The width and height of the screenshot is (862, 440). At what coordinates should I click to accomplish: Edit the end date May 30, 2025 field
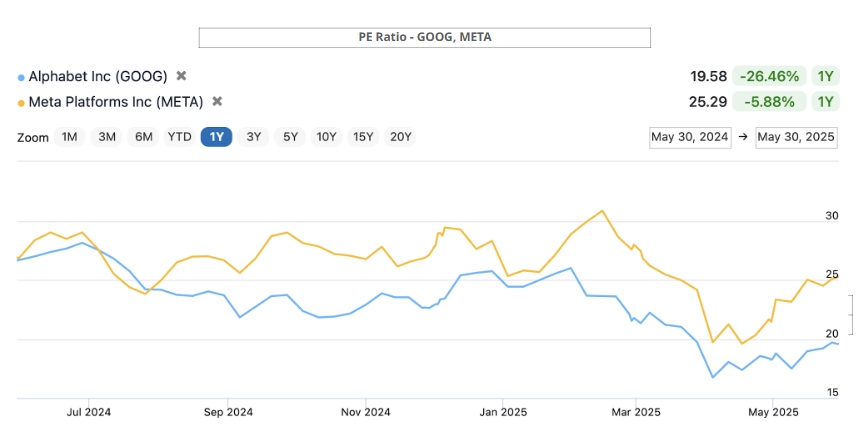[796, 137]
